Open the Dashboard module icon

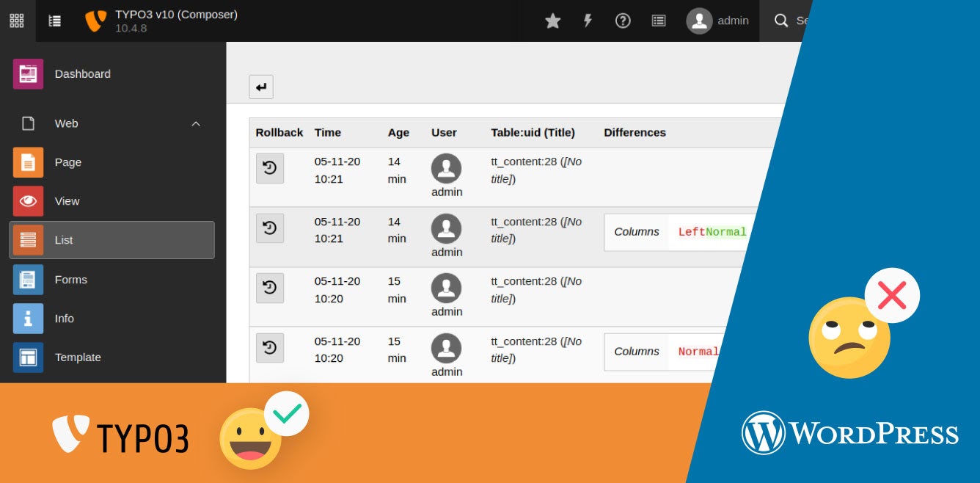(x=28, y=74)
